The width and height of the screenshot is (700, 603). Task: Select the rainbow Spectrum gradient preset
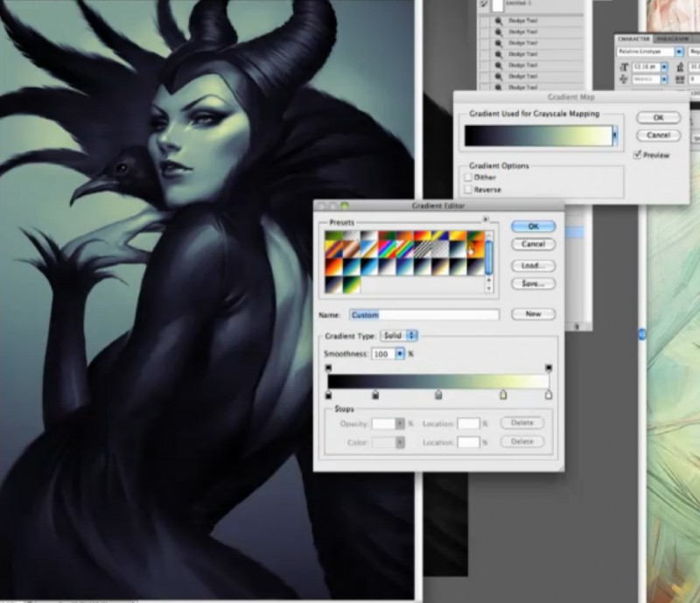pyautogui.click(x=387, y=249)
